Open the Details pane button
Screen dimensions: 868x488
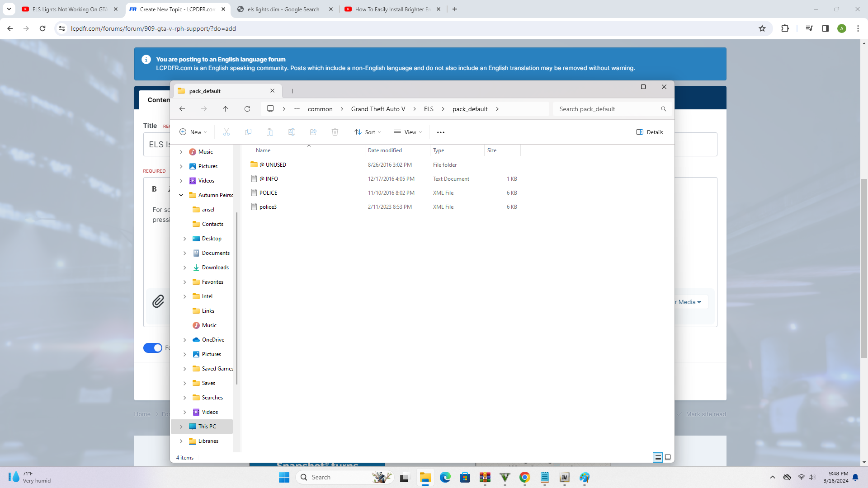tap(650, 132)
